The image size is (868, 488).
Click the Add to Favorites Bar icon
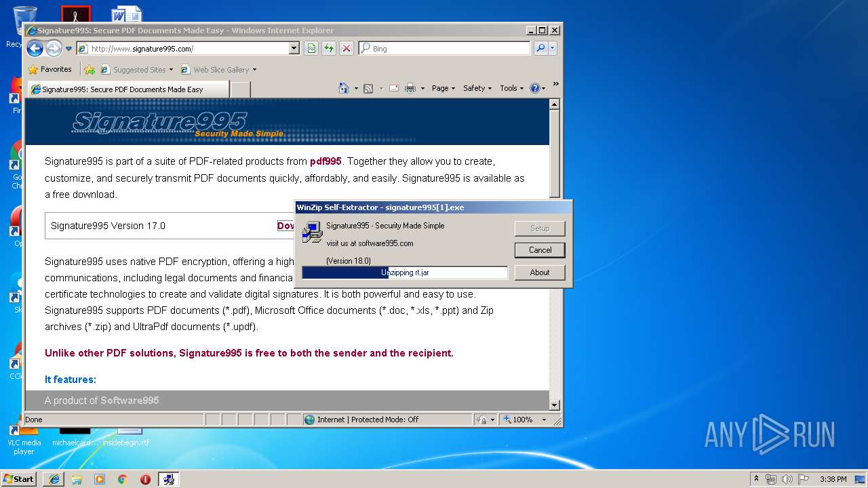(x=89, y=69)
